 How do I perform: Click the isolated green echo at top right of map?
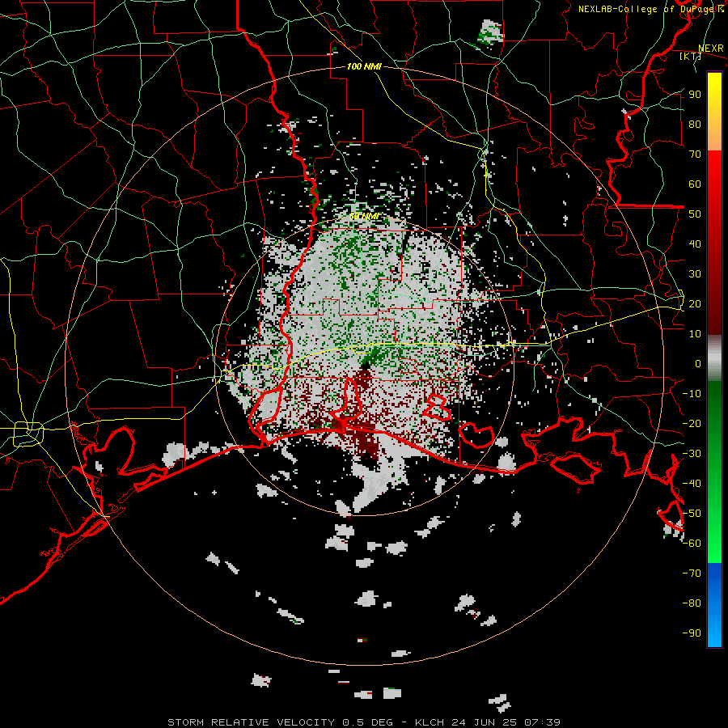click(x=490, y=32)
